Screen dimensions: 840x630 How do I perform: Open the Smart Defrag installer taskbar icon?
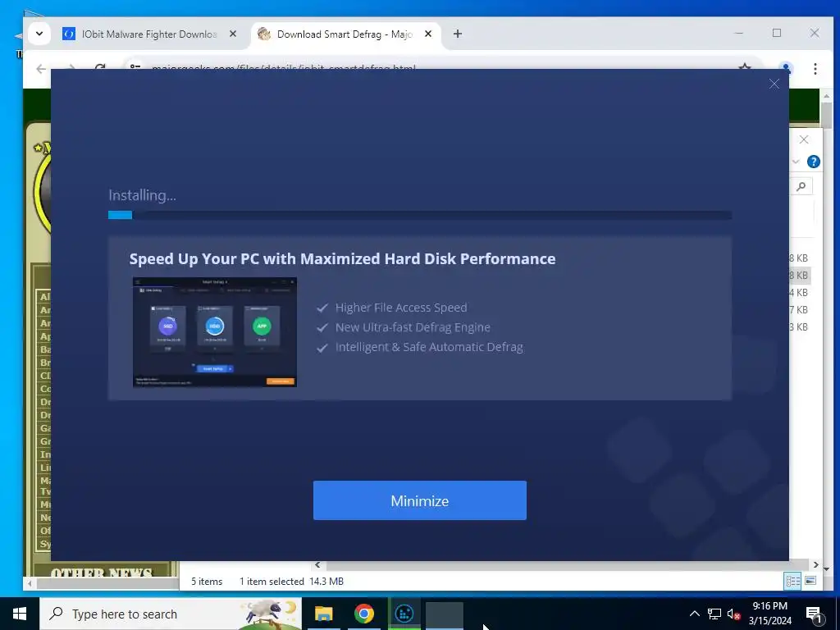(x=404, y=614)
